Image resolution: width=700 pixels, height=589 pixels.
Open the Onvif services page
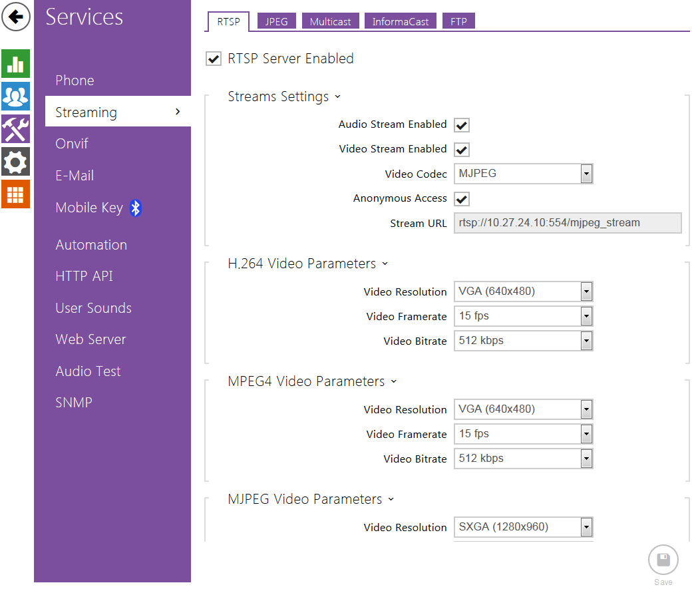[x=72, y=144]
